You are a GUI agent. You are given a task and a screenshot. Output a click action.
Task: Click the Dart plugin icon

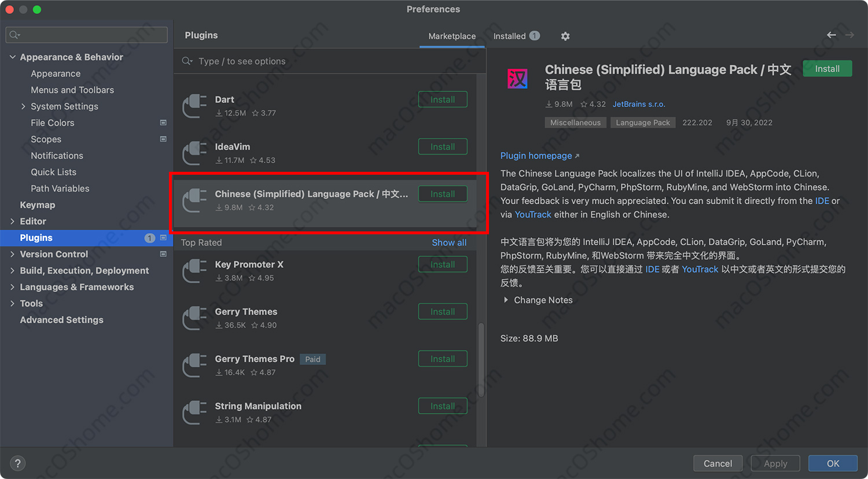pyautogui.click(x=195, y=106)
